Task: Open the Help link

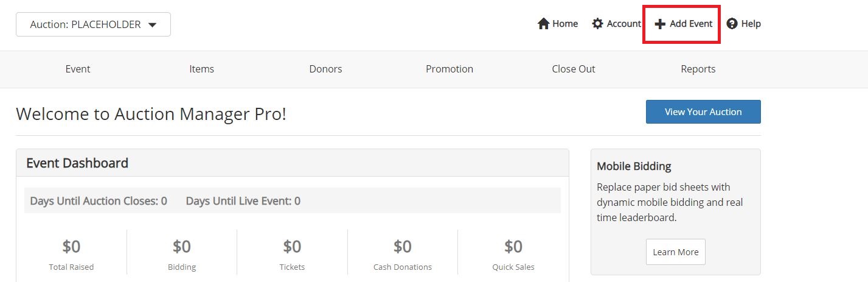Action: (751, 24)
